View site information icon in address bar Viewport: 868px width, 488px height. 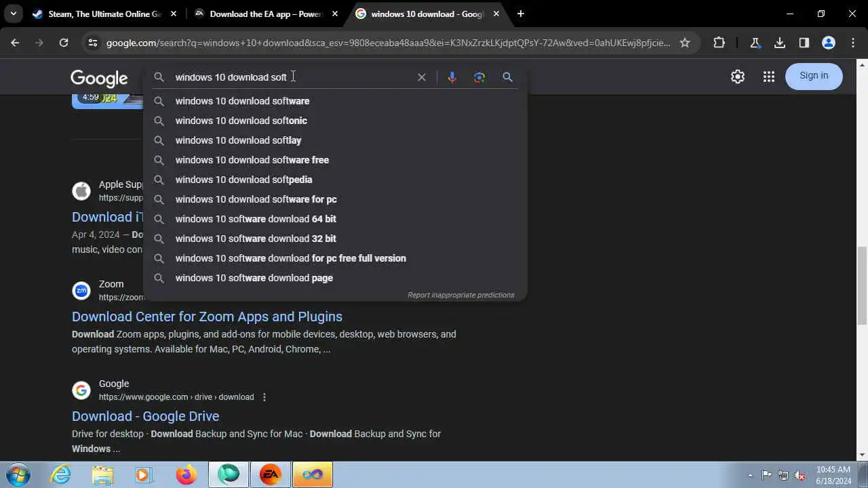click(x=93, y=43)
